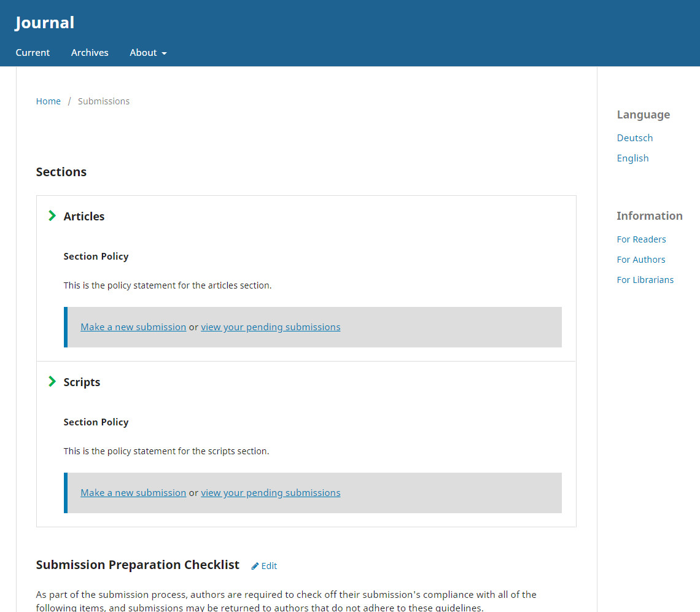
Task: Click the green chevron beside Scripts
Action: [x=52, y=382]
